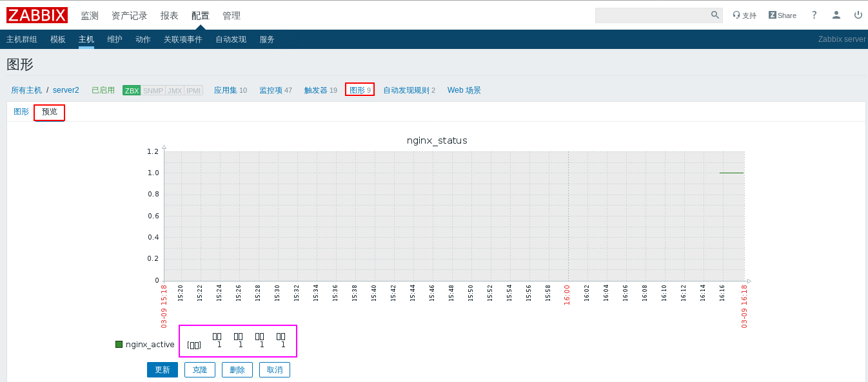Click the ZABBIX logo
Screen dimensions: 868x382
(37, 15)
